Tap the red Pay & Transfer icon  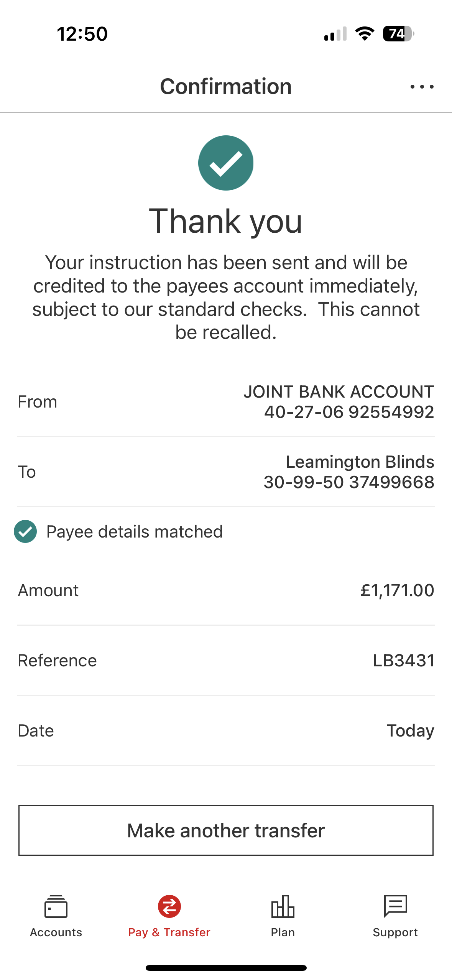click(x=169, y=906)
